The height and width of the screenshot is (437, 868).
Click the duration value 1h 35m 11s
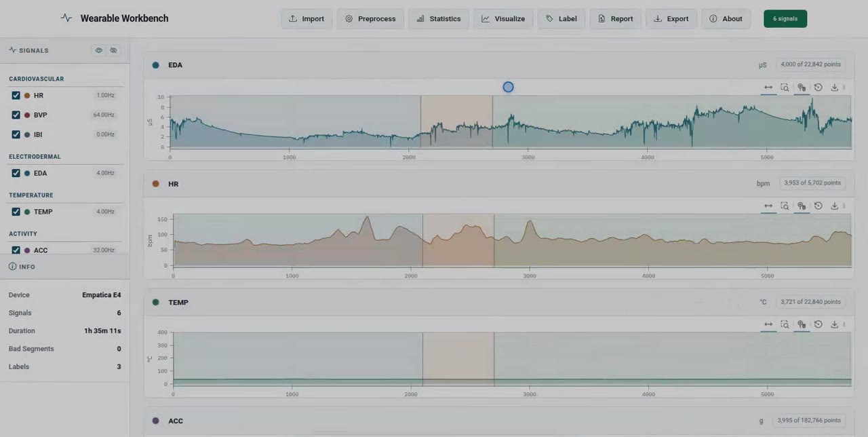[x=102, y=331]
